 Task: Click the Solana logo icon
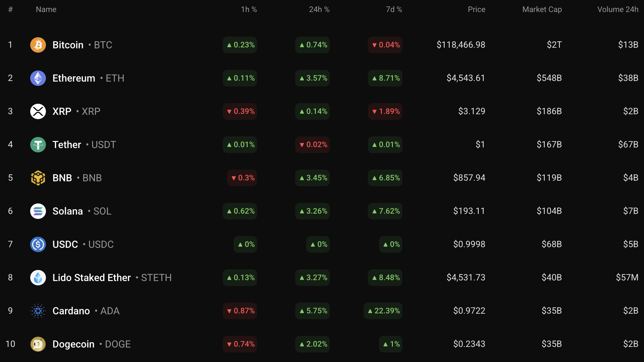tap(38, 211)
